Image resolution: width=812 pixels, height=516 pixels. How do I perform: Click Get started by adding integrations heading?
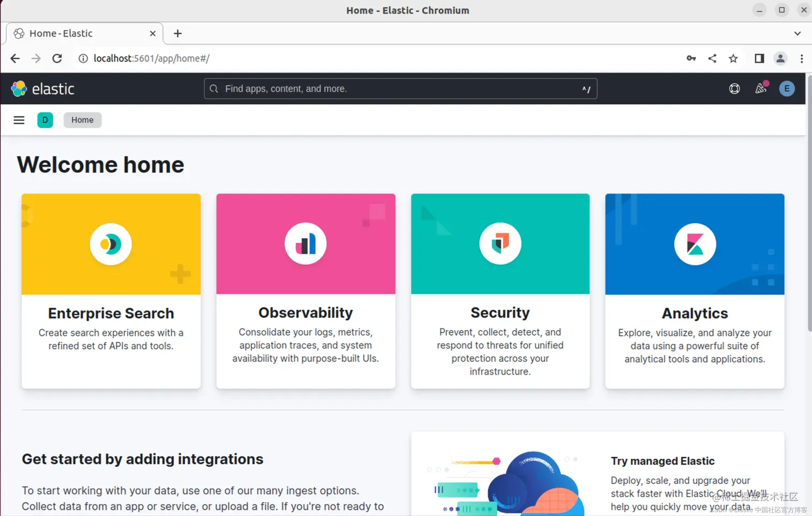coord(142,459)
